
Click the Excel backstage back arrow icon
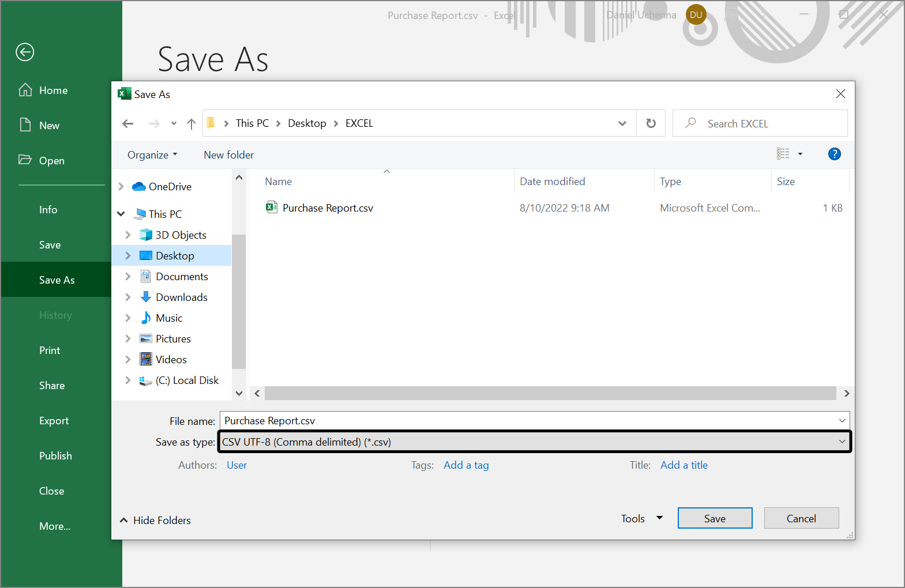(x=25, y=52)
